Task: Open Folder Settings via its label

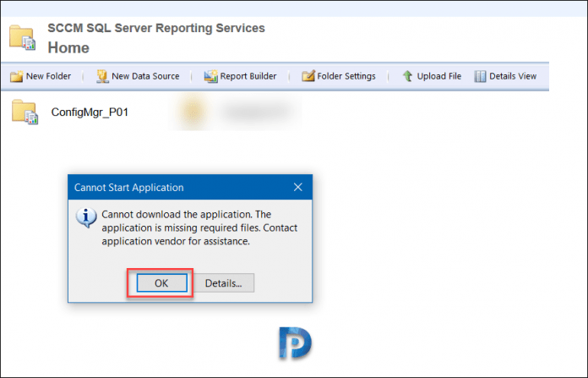Action: tap(346, 76)
